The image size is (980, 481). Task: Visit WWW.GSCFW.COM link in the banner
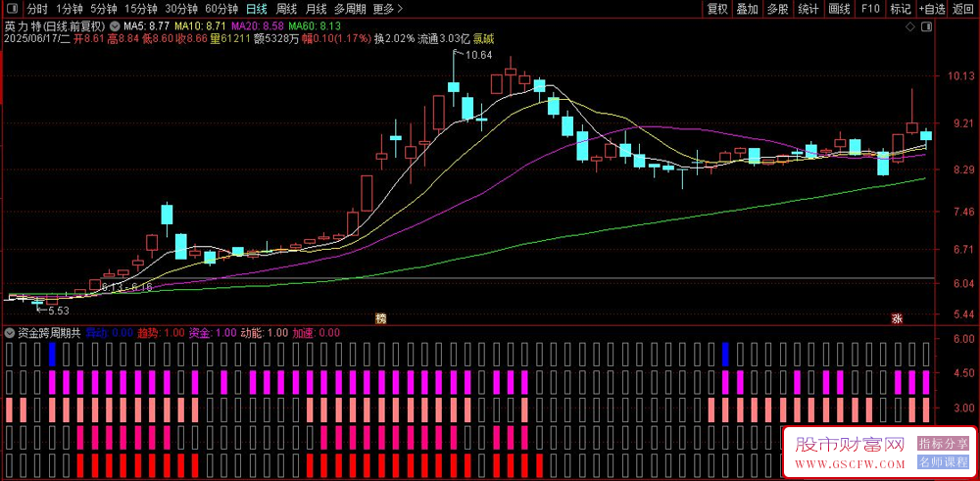[850, 464]
